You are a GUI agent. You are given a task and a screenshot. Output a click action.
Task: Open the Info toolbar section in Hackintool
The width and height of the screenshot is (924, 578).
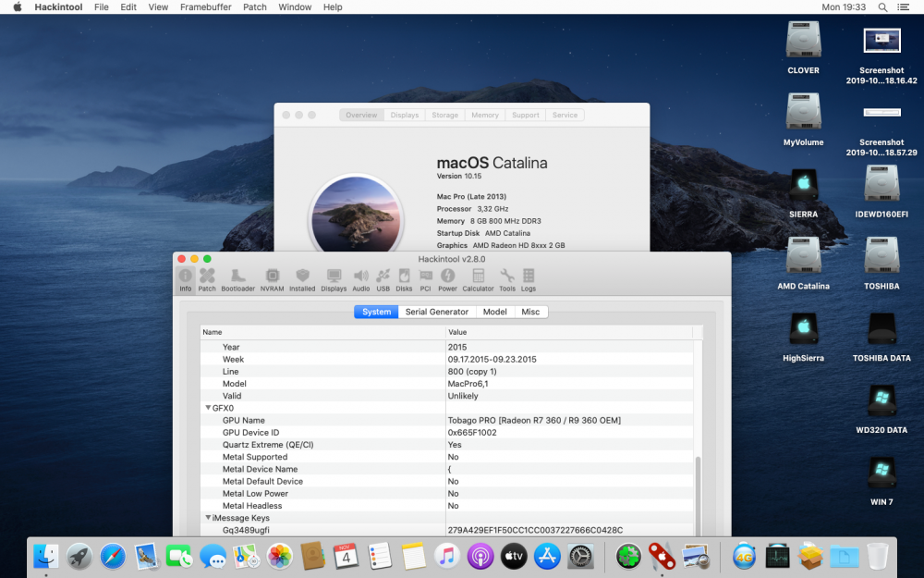(185, 279)
